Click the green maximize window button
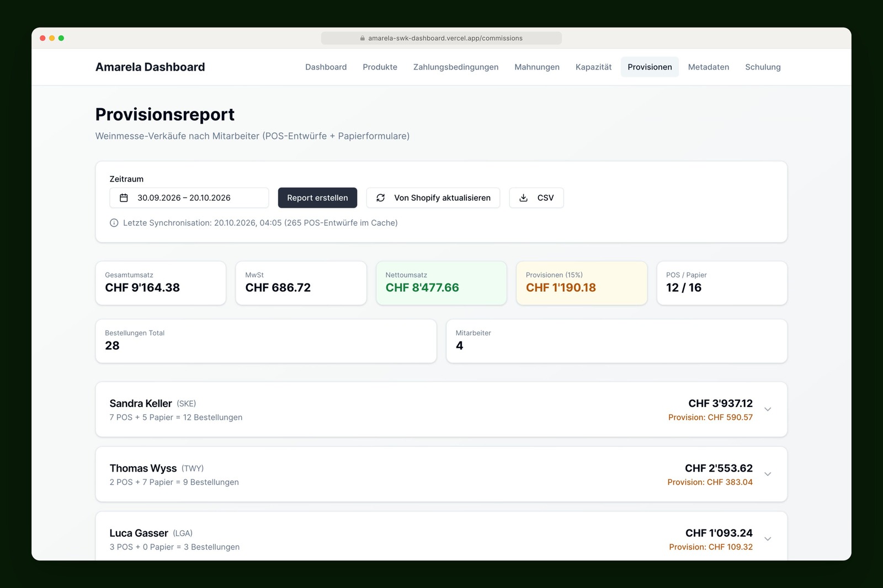Viewport: 883px width, 588px height. (61, 38)
